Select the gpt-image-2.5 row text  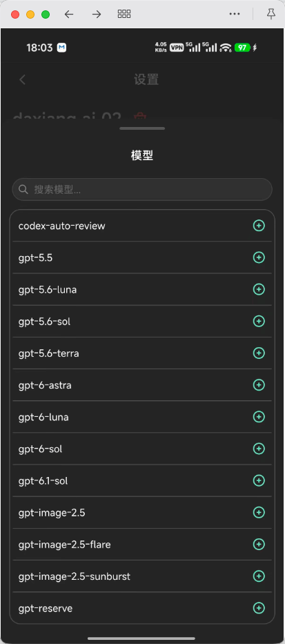52,513
